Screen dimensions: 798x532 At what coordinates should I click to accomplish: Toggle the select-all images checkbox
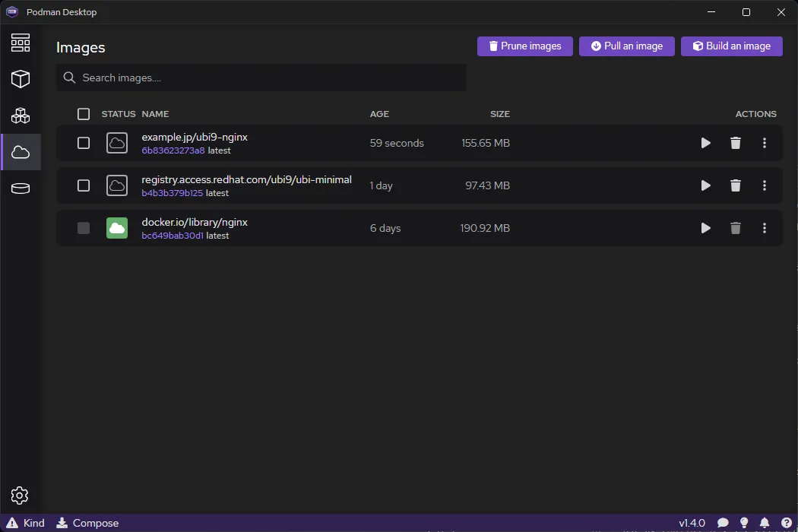click(x=84, y=114)
